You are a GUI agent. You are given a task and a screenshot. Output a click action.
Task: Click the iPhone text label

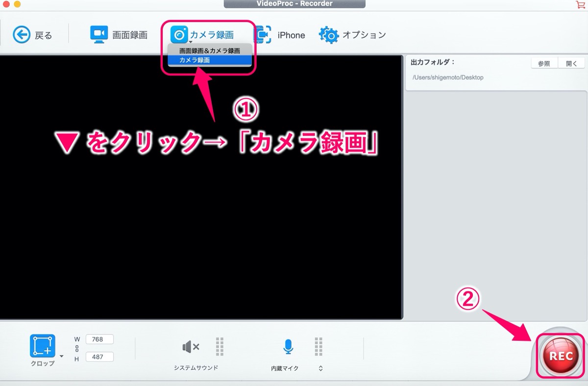tap(291, 35)
